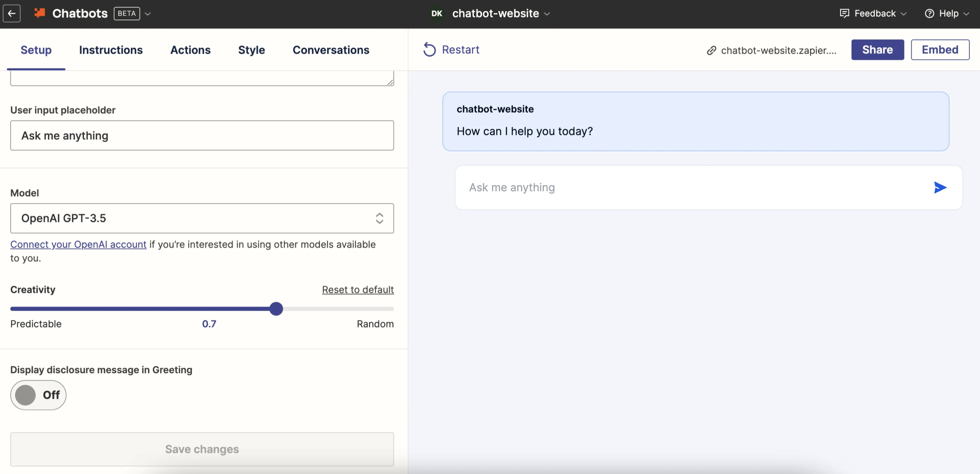The image size is (980, 474).
Task: Toggle disclosure message in Greeting switch
Action: point(38,395)
